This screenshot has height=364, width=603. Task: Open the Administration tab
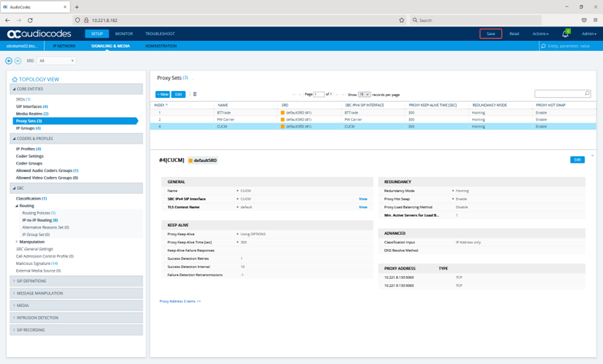[x=161, y=46]
